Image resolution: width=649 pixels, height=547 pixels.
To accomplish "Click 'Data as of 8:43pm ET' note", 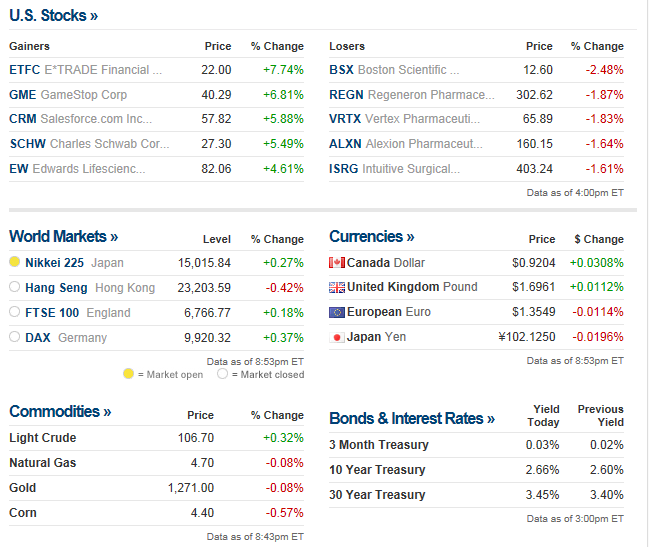I will pos(255,537).
